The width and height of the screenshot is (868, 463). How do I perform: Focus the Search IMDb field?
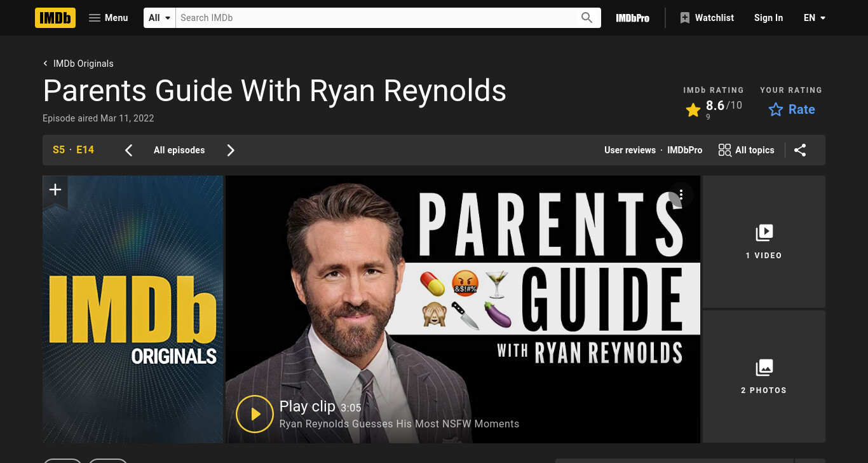[376, 18]
